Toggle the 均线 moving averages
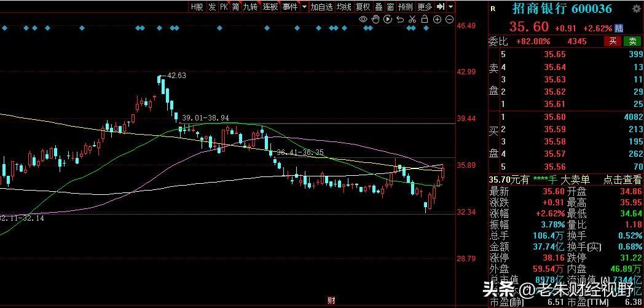644x308 pixels. [344, 7]
